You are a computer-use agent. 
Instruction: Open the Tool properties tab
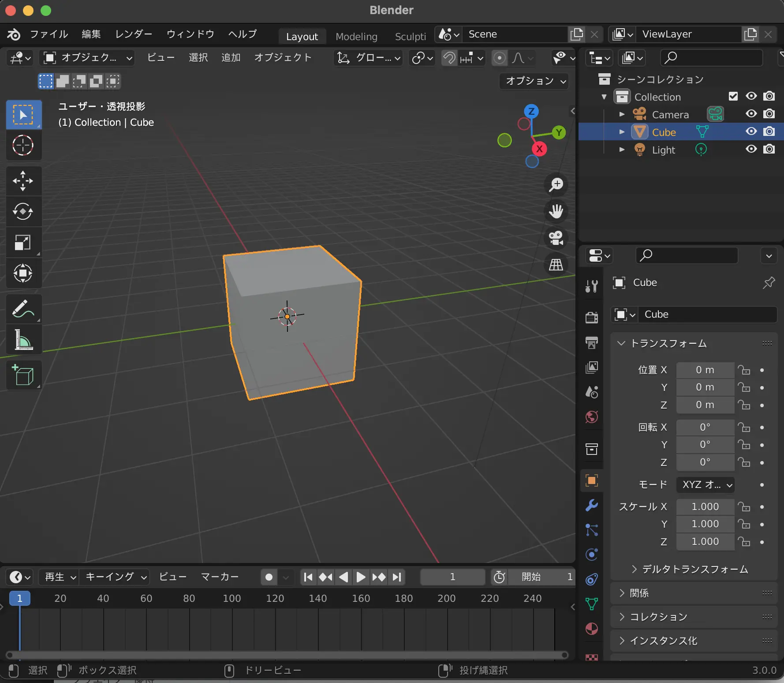[592, 286]
